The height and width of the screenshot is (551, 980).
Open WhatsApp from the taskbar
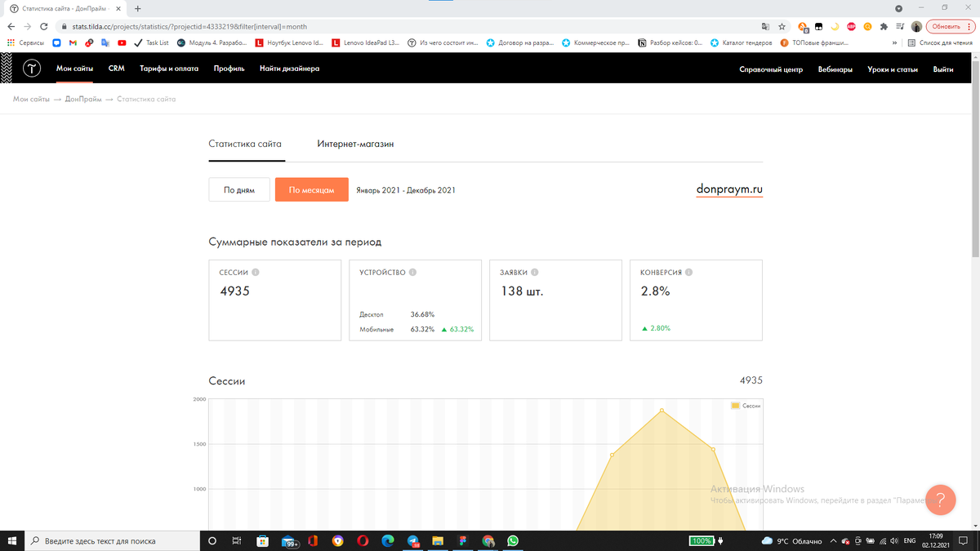coord(513,540)
